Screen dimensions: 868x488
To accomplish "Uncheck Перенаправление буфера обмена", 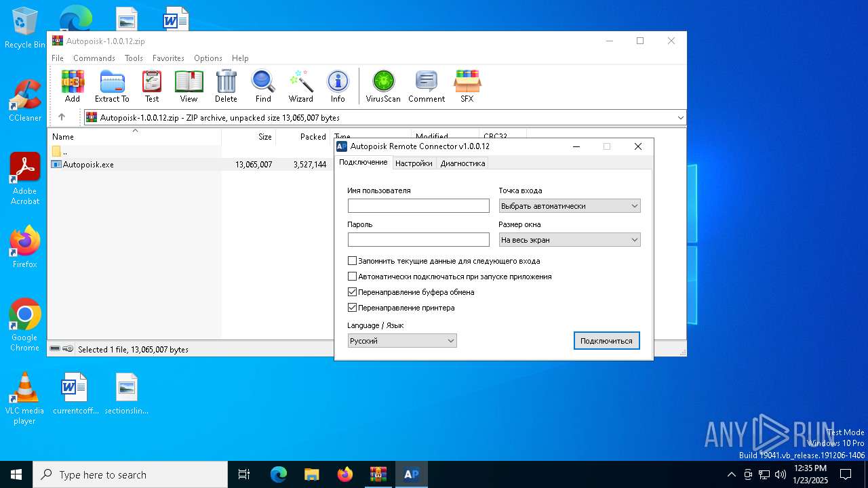I will click(x=352, y=292).
